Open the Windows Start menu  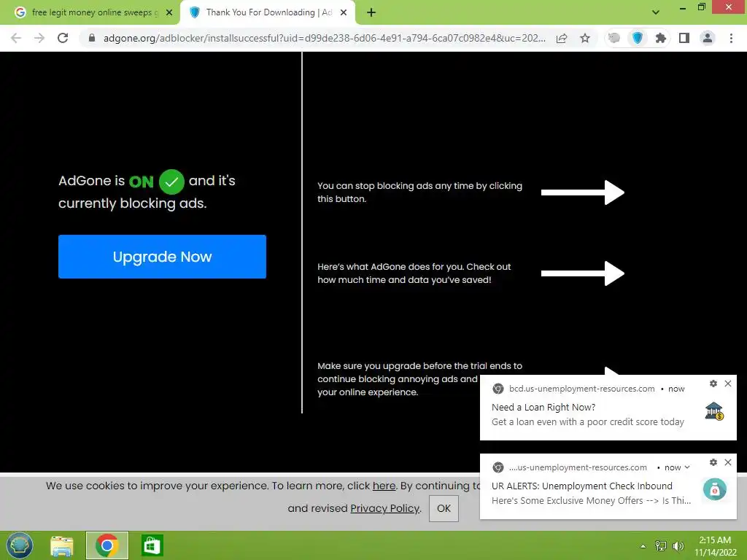(x=20, y=545)
